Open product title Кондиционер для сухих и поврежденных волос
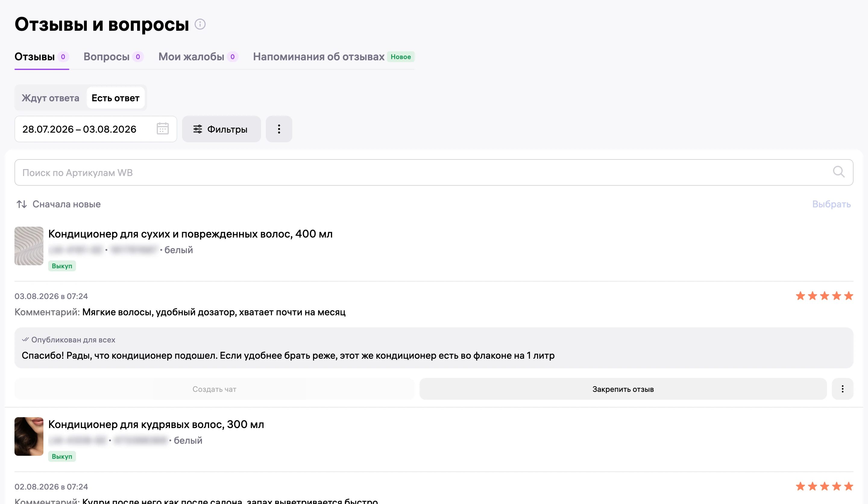 (190, 234)
